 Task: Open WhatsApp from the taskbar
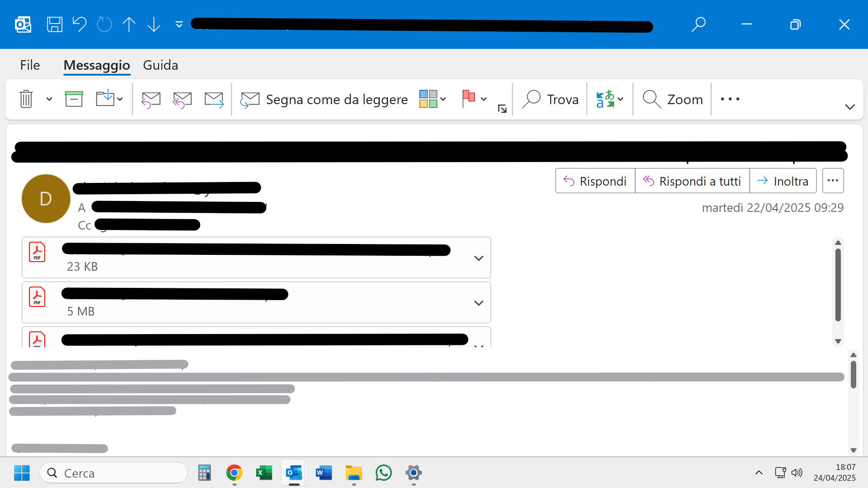click(x=383, y=473)
